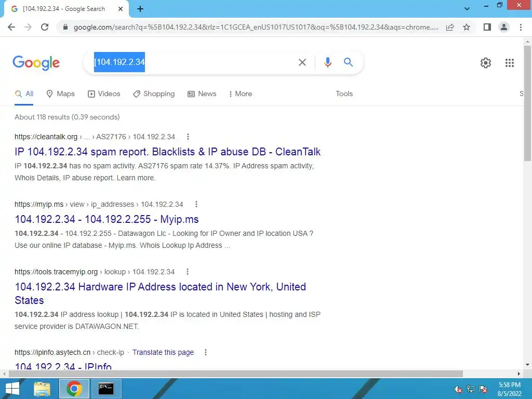532x399 pixels.
Task: Reload the current page
Action: pos(45,27)
